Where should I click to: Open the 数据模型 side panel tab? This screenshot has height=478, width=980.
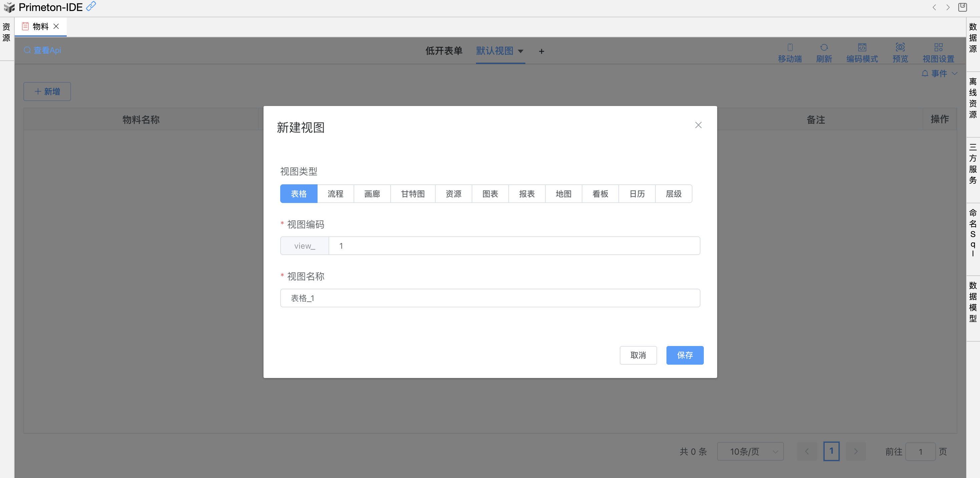(973, 302)
